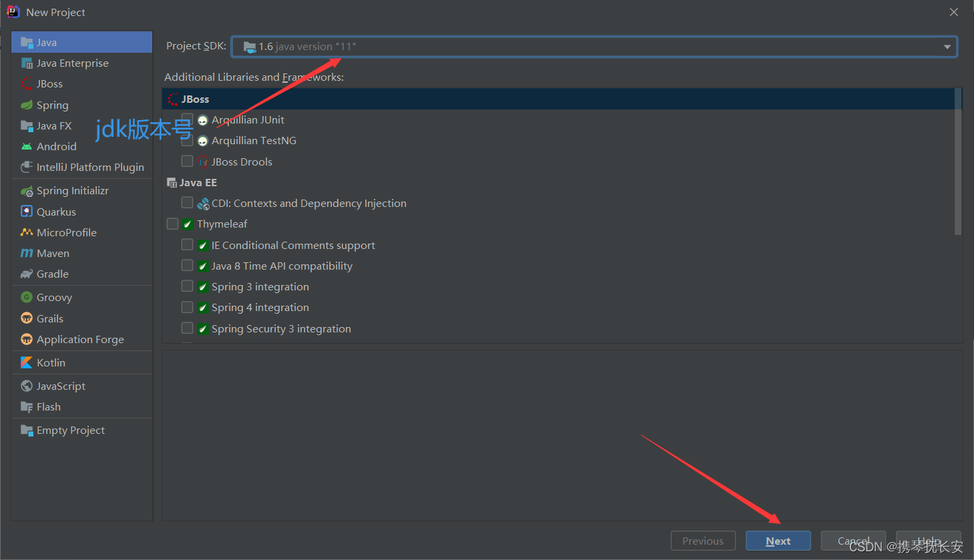This screenshot has width=974, height=560.
Task: Click the Cancel button
Action: point(853,541)
